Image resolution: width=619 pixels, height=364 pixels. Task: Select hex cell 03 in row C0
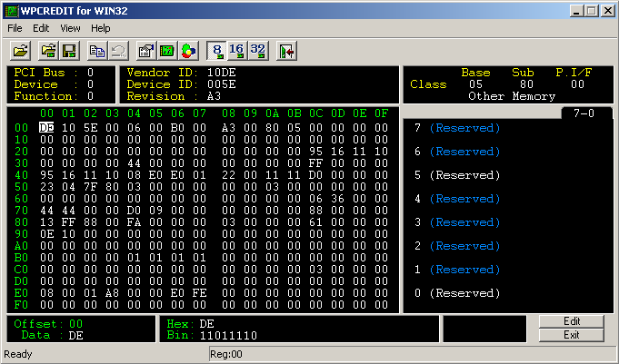coord(315,270)
